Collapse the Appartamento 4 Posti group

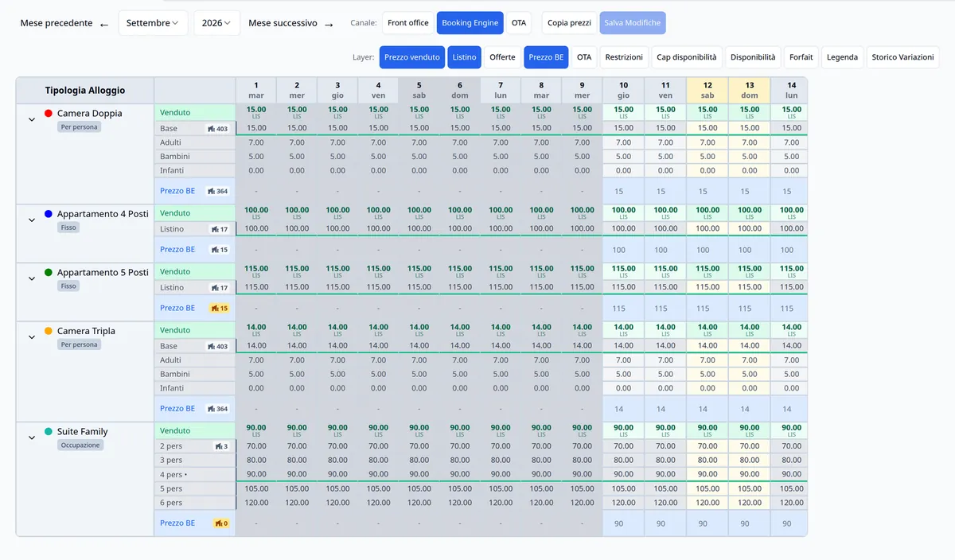(32, 220)
